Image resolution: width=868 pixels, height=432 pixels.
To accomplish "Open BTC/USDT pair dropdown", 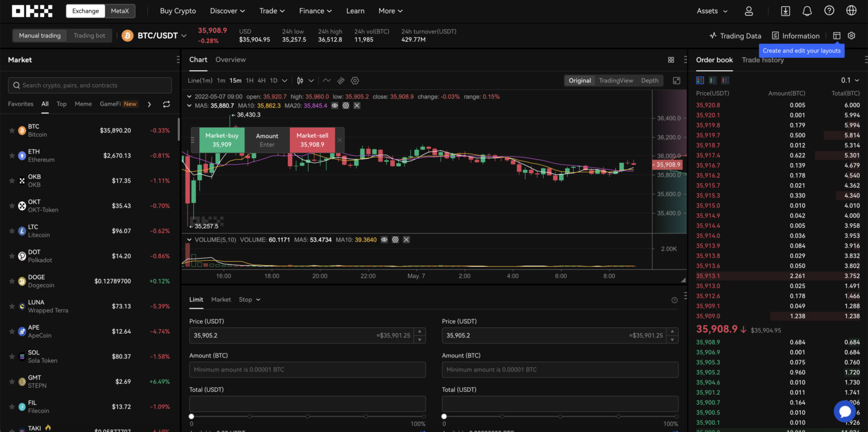I will pos(184,36).
